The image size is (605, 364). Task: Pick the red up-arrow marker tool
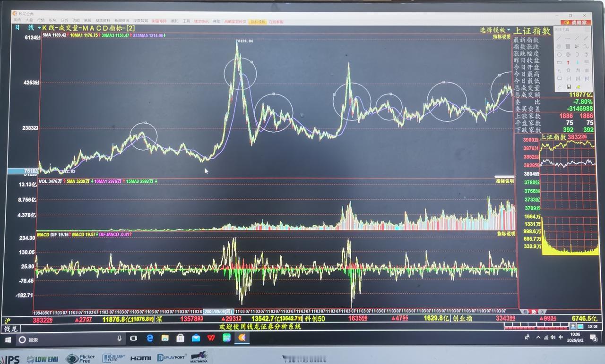coord(568,62)
